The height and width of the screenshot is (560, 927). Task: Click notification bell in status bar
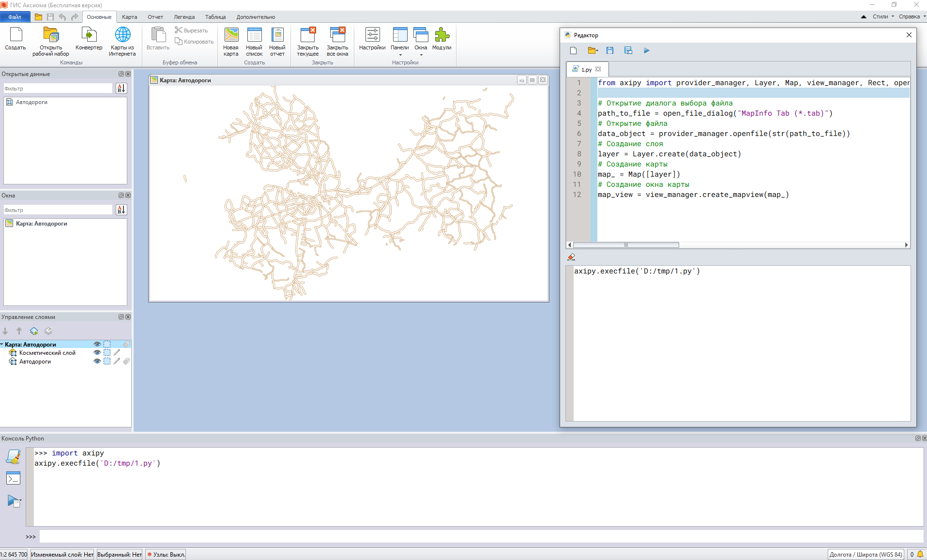point(920,554)
